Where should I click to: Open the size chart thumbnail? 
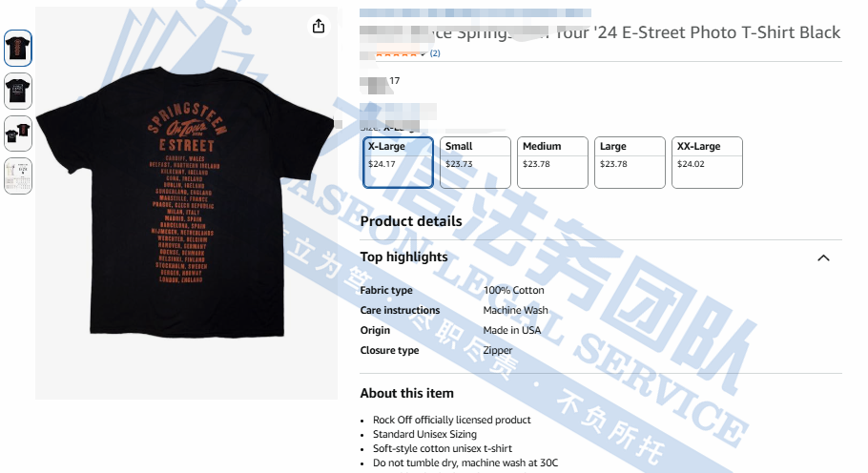pos(18,175)
